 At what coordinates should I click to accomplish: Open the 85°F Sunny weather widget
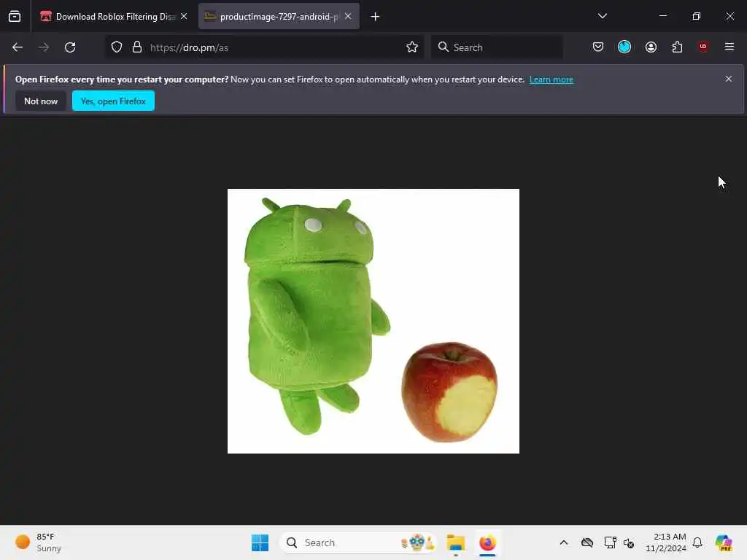(x=39, y=542)
